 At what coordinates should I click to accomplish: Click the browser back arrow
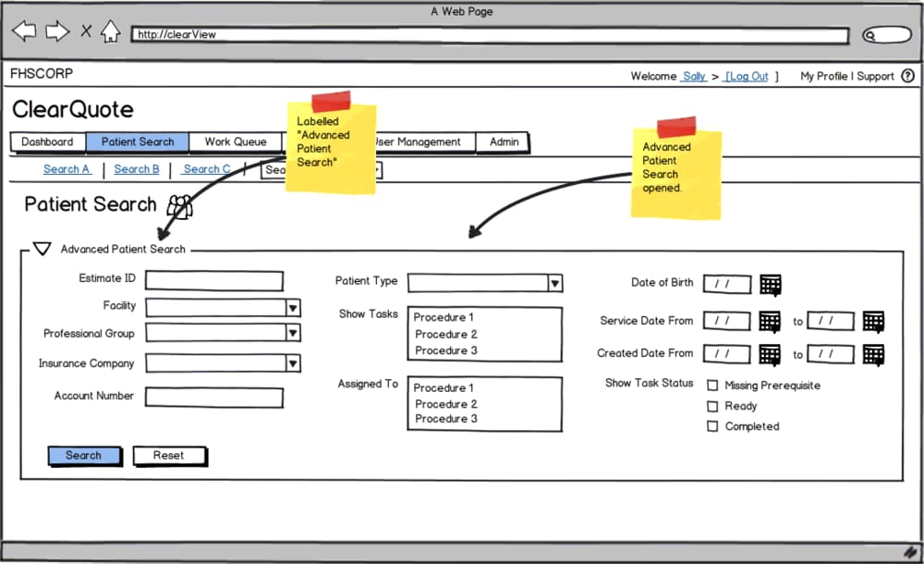(24, 31)
